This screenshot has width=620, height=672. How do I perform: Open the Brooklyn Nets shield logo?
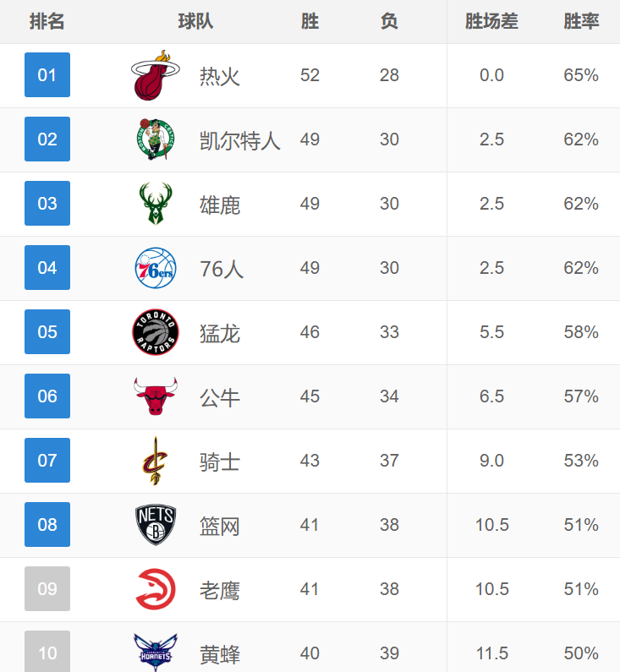coord(156,525)
